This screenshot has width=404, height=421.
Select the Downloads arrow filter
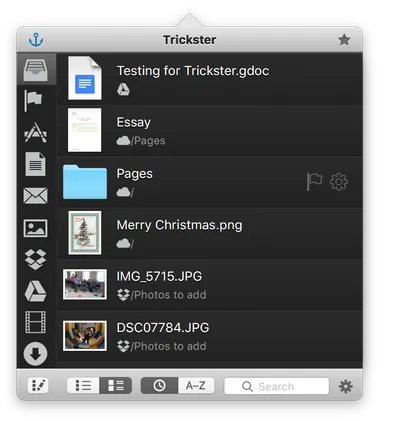click(x=35, y=354)
